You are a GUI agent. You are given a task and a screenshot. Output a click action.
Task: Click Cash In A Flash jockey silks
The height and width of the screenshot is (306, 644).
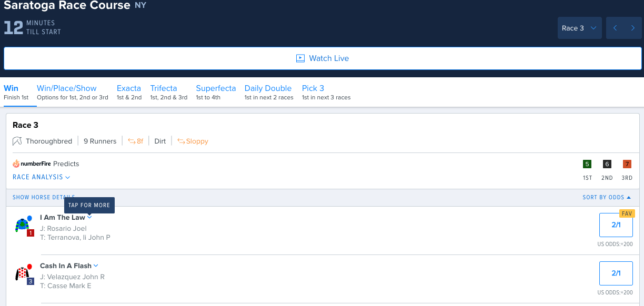click(23, 273)
